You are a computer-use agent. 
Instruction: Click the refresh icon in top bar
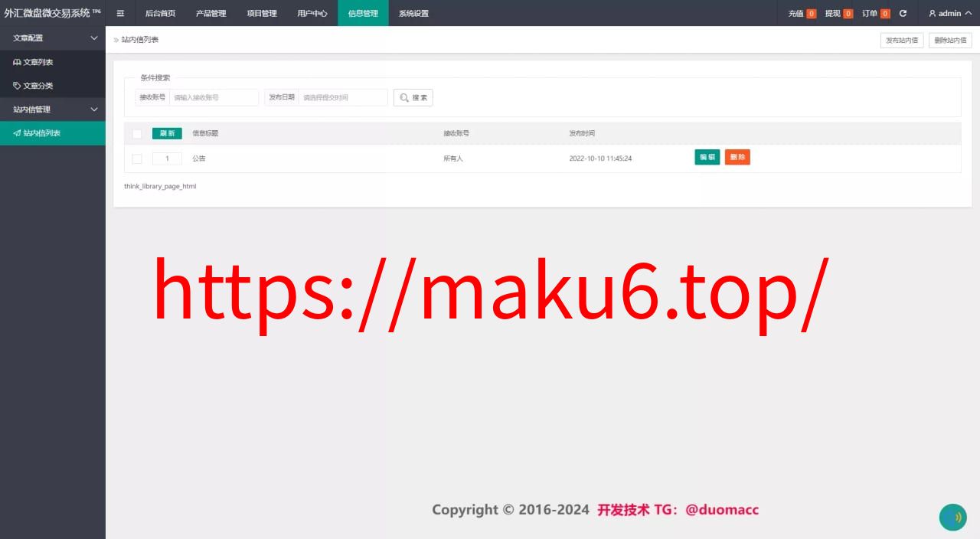[x=903, y=13]
